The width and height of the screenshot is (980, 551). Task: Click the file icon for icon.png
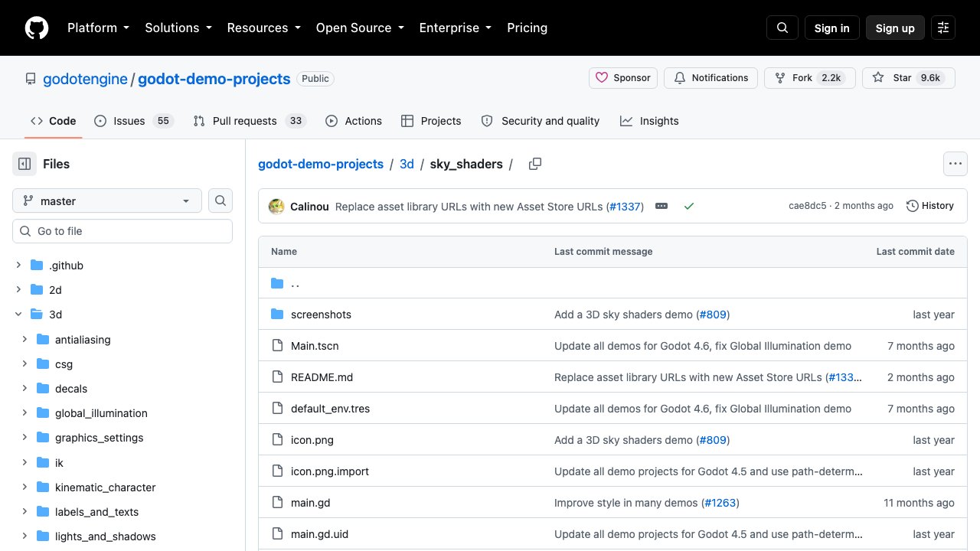(277, 440)
